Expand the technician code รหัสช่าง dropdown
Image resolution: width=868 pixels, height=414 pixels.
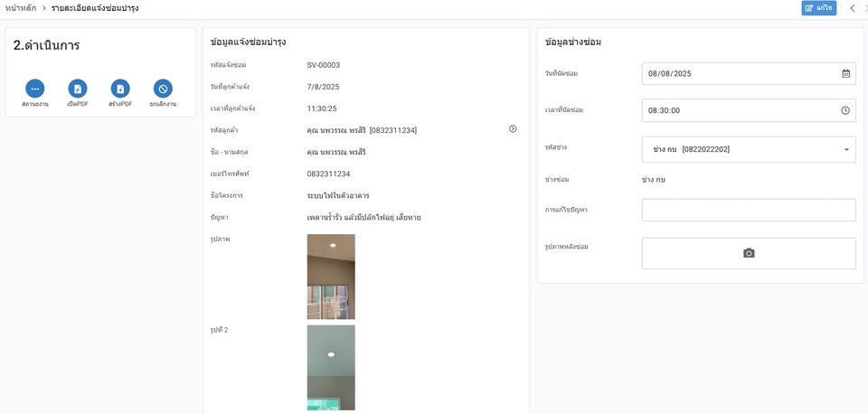pos(845,149)
